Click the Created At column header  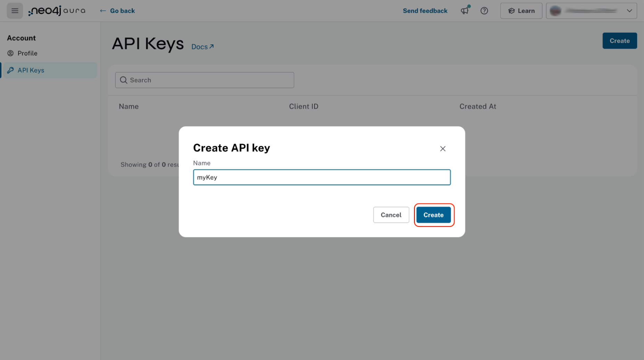pos(478,107)
